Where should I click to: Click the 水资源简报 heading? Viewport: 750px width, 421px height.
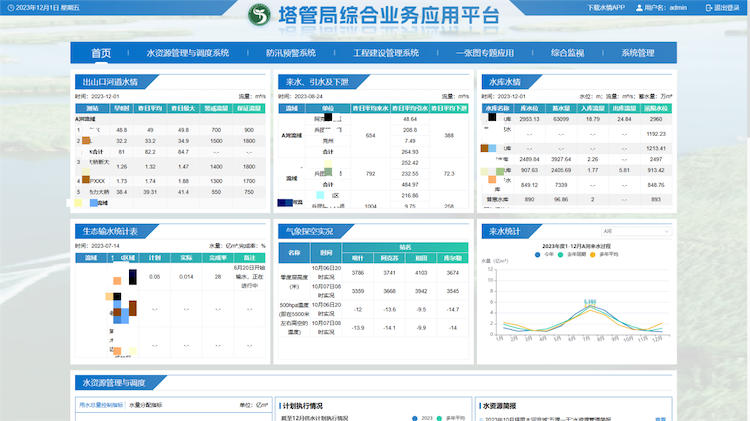pos(499,406)
